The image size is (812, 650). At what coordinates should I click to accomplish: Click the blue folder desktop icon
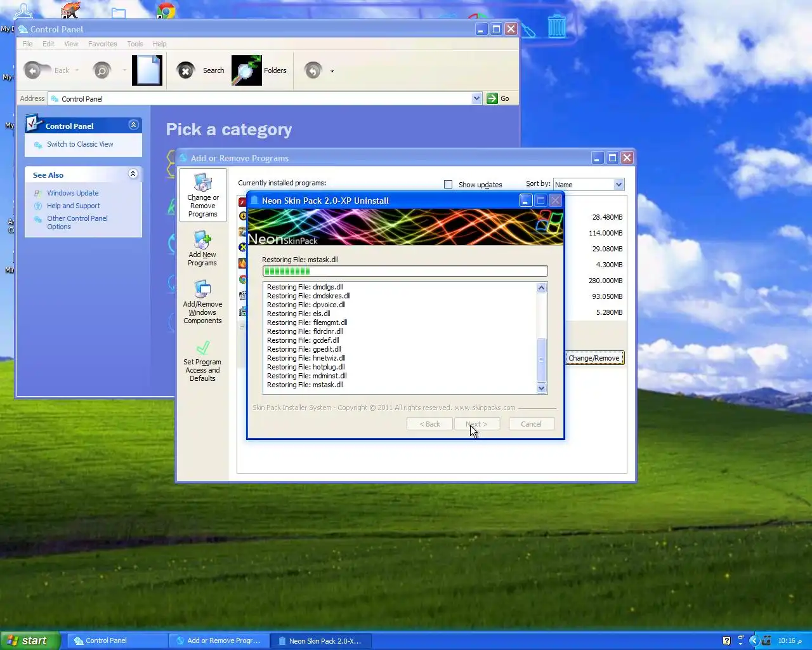point(119,12)
